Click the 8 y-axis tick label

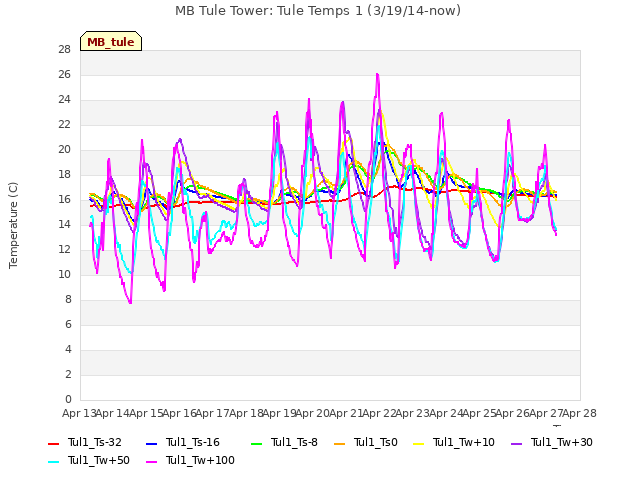(x=68, y=300)
